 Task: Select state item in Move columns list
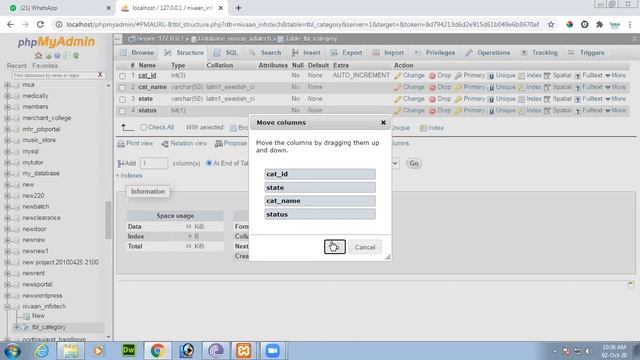point(320,188)
